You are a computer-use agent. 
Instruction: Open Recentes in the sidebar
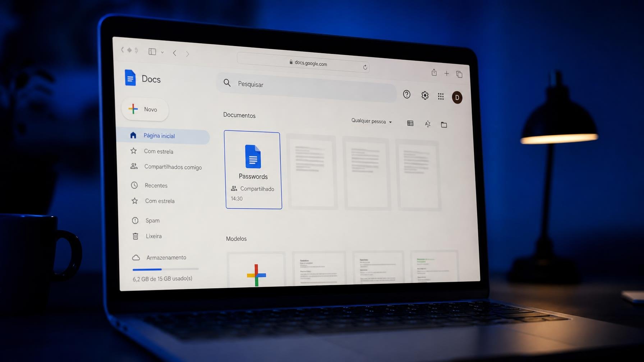pos(149,185)
